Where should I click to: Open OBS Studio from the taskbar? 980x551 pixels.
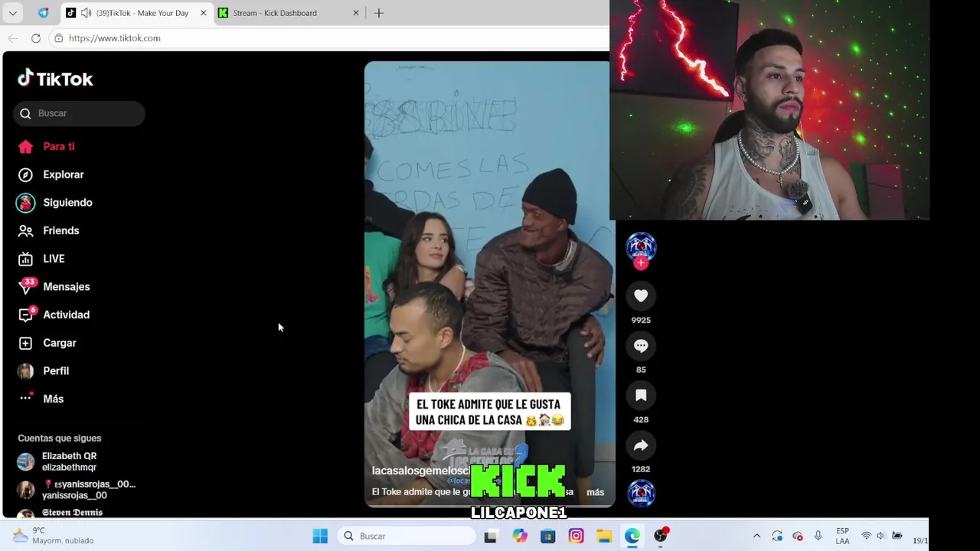(661, 536)
